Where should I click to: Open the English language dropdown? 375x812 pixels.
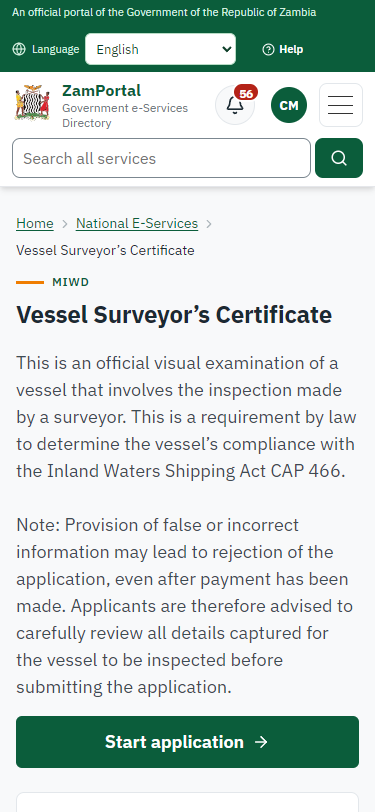point(161,49)
